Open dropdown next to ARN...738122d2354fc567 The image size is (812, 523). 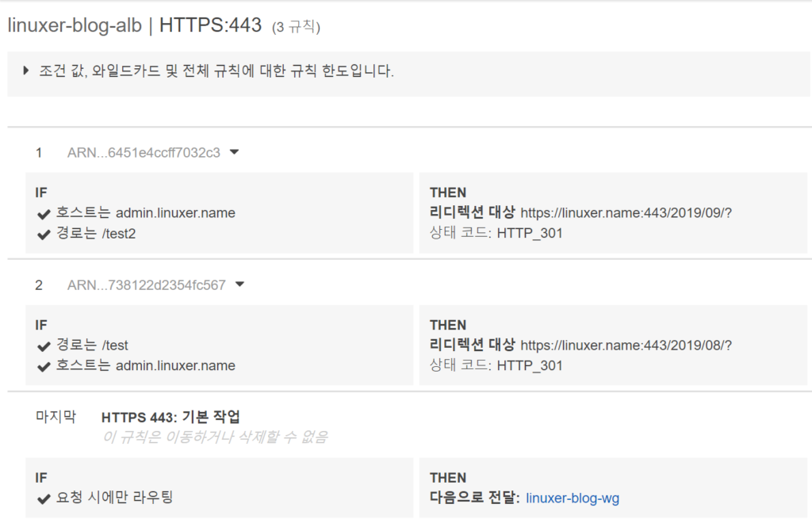pyautogui.click(x=240, y=284)
